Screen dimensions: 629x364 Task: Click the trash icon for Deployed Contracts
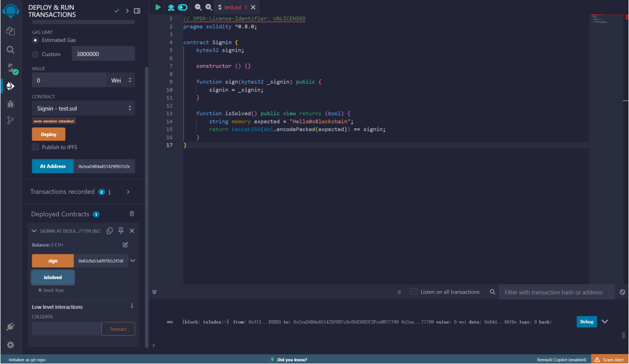tap(132, 214)
